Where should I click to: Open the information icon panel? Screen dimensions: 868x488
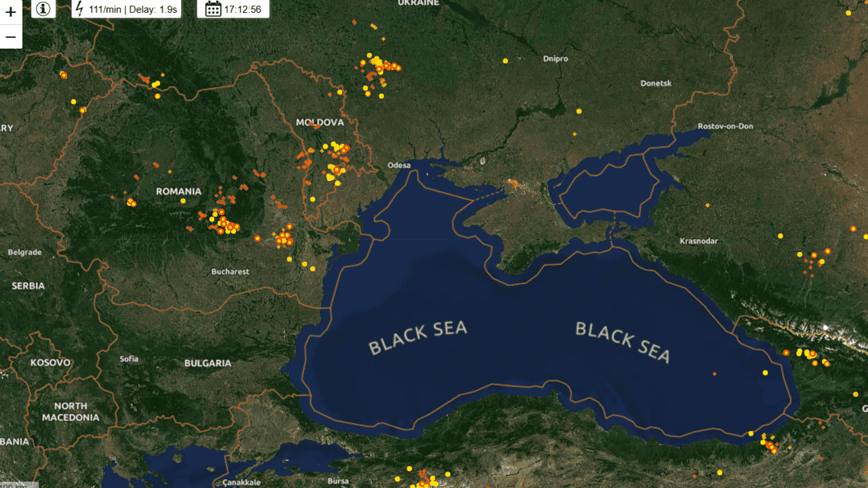point(43,9)
